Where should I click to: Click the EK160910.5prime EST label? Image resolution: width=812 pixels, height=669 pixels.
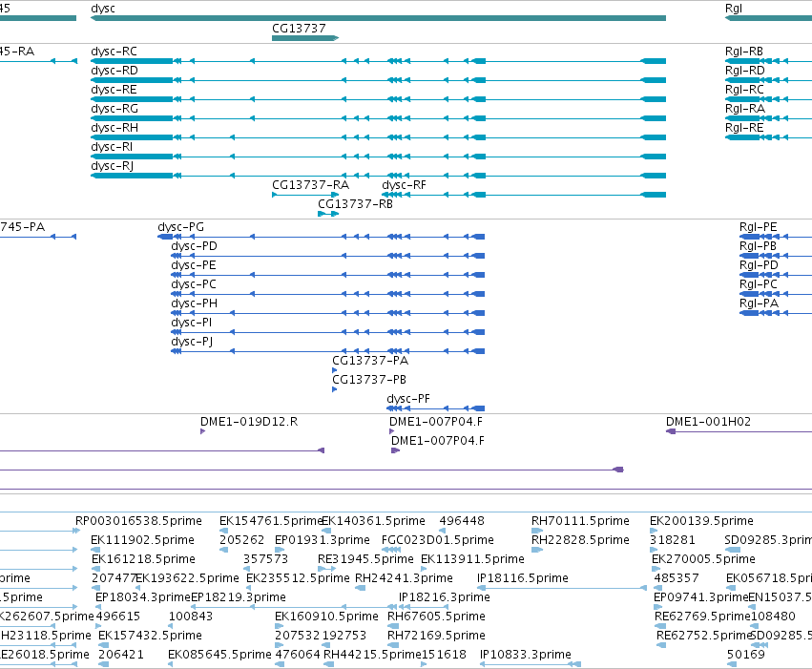click(326, 617)
